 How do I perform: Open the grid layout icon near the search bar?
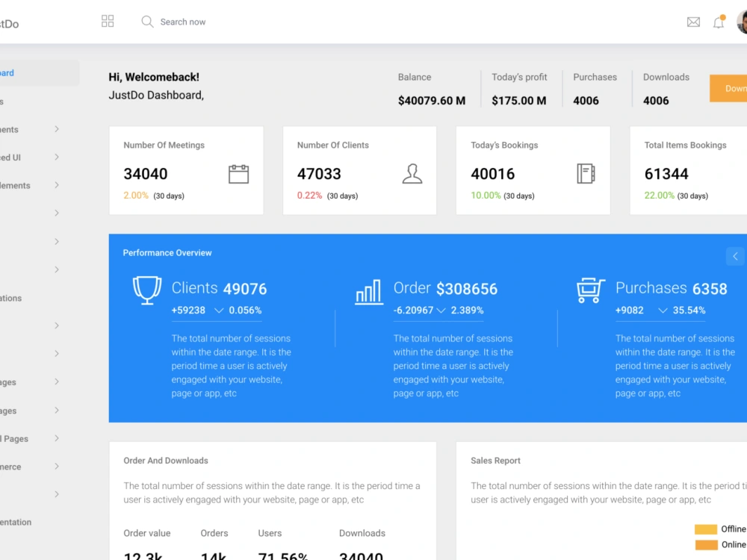pyautogui.click(x=108, y=21)
